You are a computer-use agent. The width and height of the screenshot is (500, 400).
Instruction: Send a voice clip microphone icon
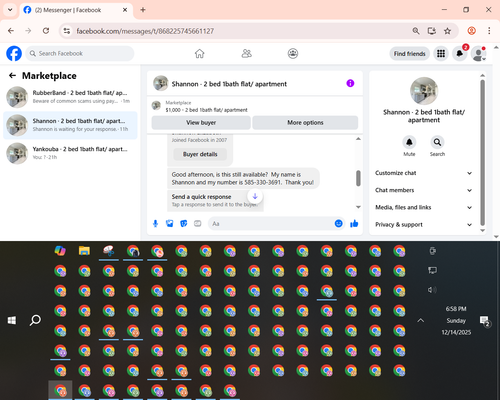[x=155, y=224]
